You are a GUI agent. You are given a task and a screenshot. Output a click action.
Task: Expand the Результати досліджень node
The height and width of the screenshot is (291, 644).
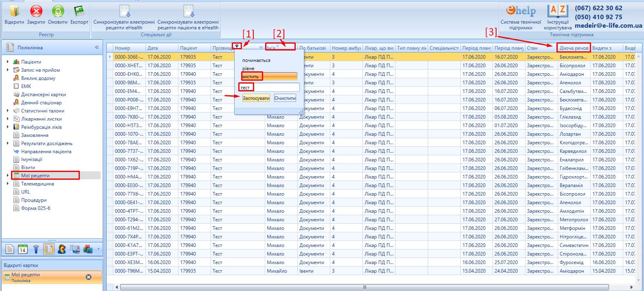coord(8,143)
